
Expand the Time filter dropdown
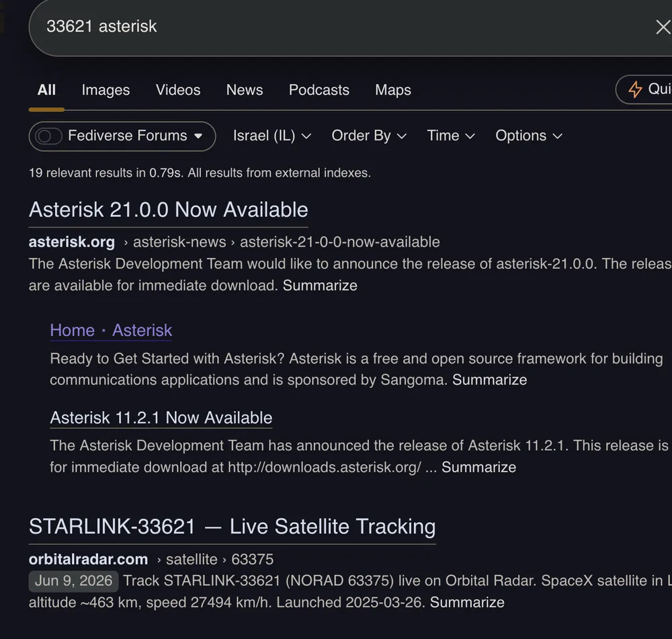point(451,136)
